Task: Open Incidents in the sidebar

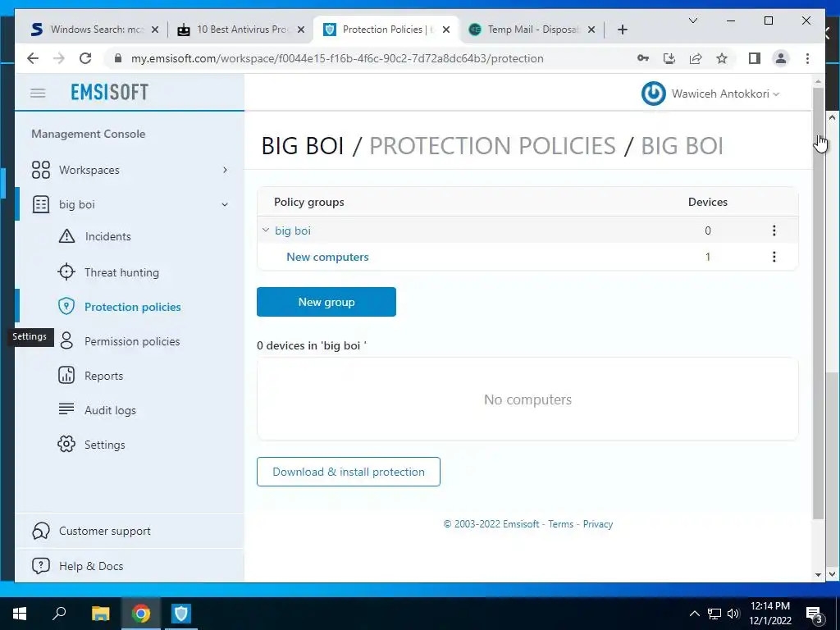Action: (x=107, y=236)
